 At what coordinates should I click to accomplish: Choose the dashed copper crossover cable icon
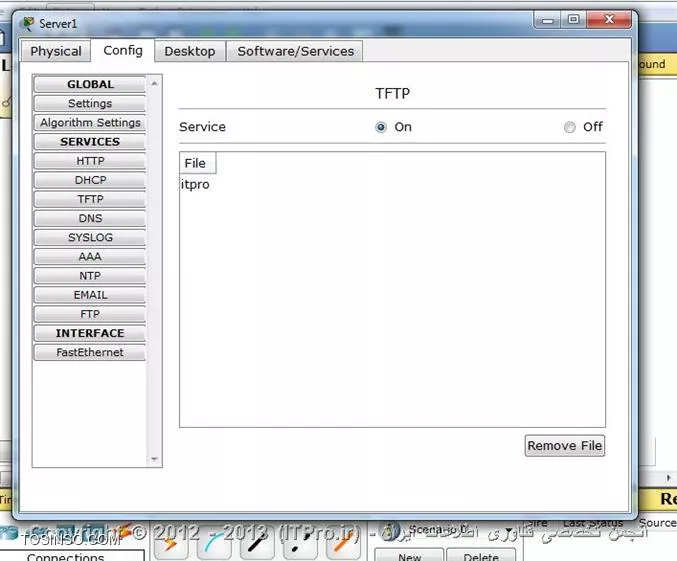300,544
